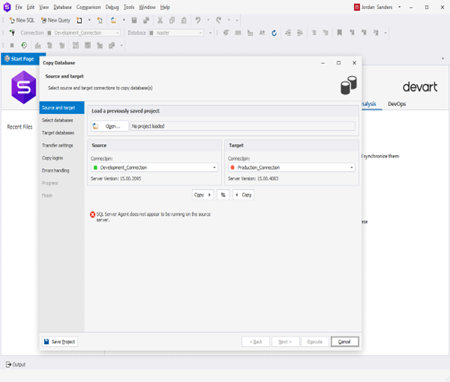Click the Open... project button

(x=109, y=126)
